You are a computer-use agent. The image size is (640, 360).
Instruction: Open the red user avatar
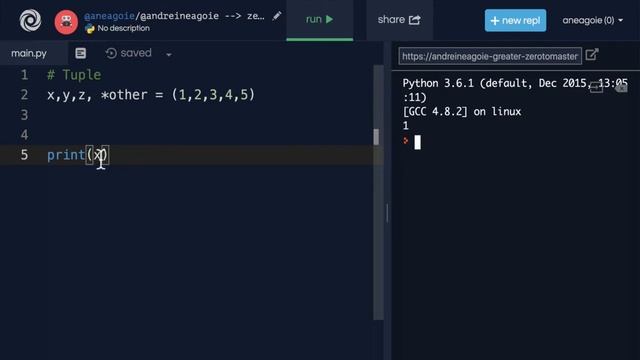(66, 22)
